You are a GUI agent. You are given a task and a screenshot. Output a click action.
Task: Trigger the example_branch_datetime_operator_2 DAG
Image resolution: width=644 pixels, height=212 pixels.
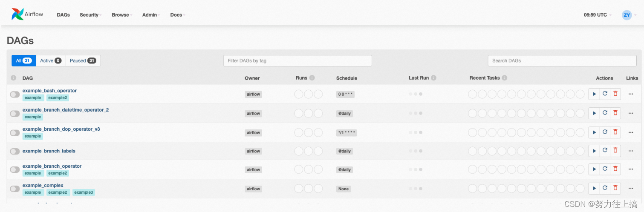[x=594, y=113]
